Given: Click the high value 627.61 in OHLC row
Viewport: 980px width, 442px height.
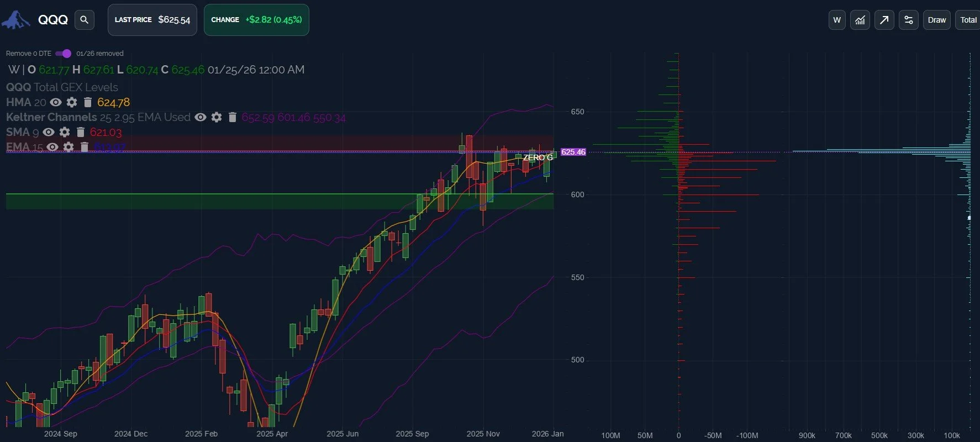Looking at the screenshot, I should [99, 70].
